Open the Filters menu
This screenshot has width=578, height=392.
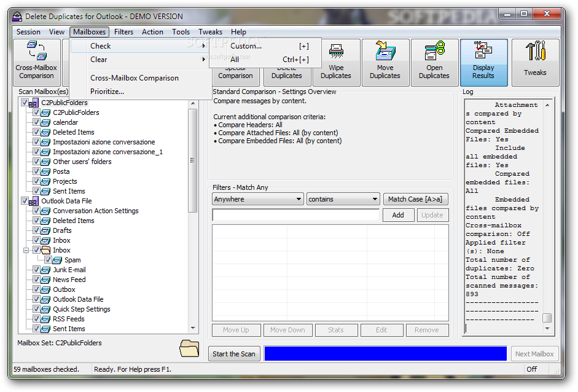point(123,32)
